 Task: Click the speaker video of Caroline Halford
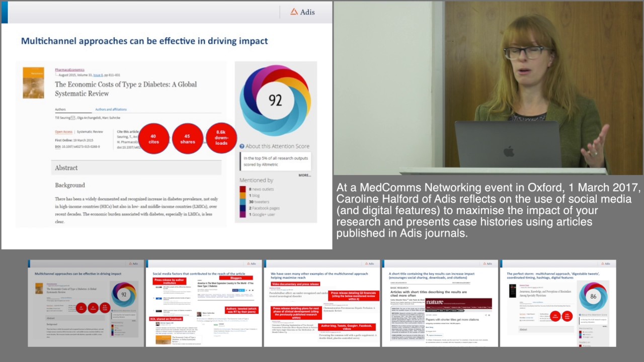tap(488, 87)
